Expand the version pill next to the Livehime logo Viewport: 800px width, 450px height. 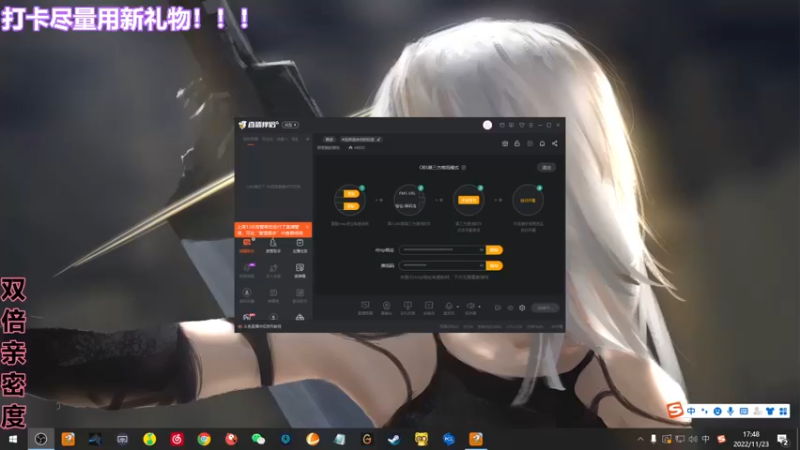(x=290, y=125)
